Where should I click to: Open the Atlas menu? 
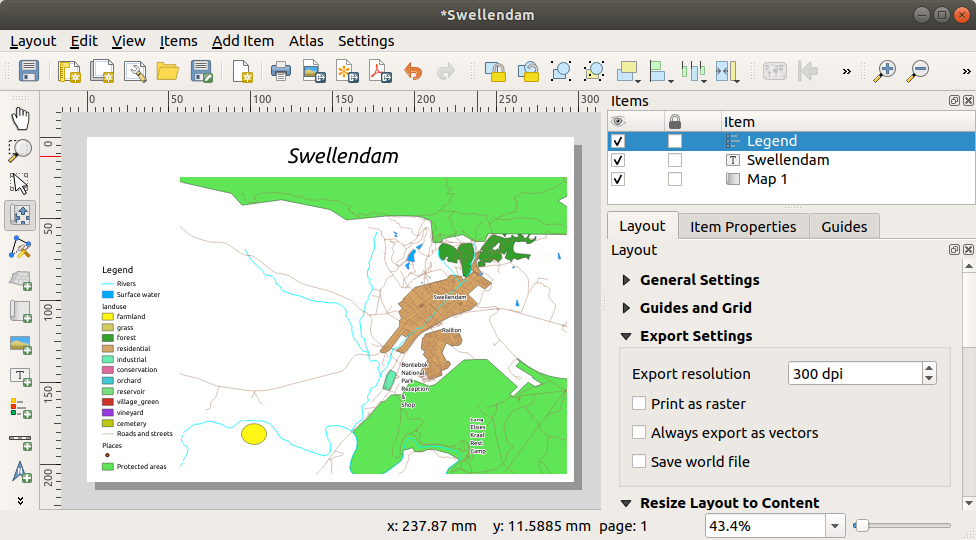(306, 41)
